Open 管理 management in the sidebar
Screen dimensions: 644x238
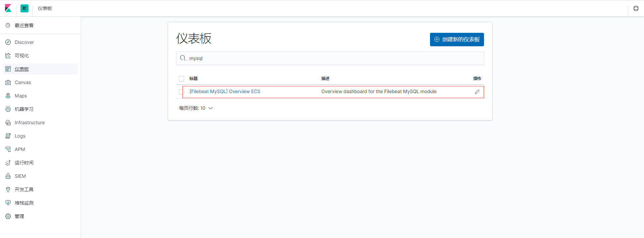pyautogui.click(x=19, y=216)
